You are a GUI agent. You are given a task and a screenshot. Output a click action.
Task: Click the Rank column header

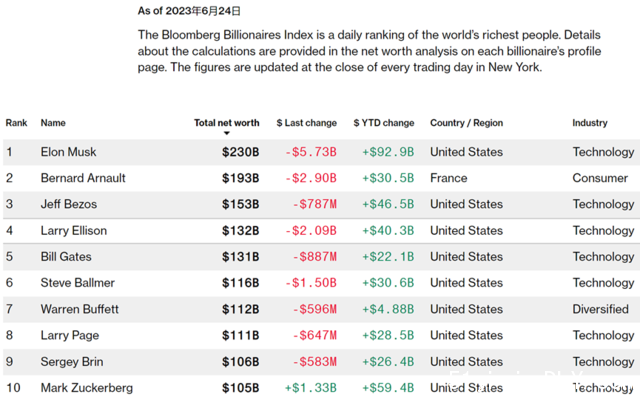coord(16,123)
